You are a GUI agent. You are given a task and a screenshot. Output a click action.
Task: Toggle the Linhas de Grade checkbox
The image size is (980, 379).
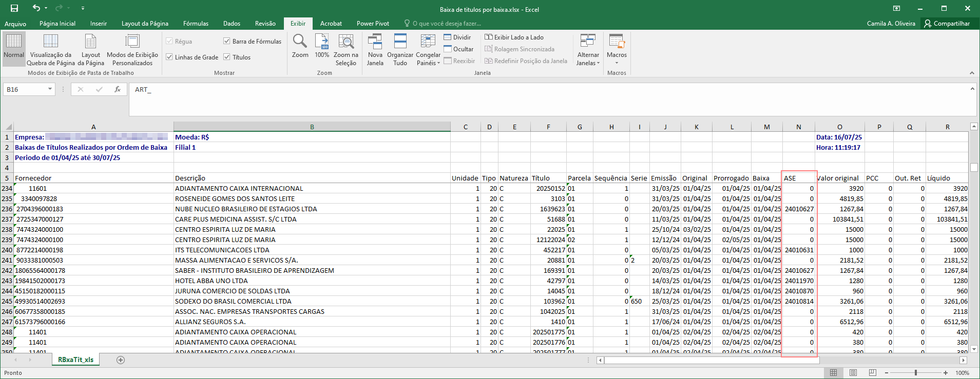coord(169,57)
